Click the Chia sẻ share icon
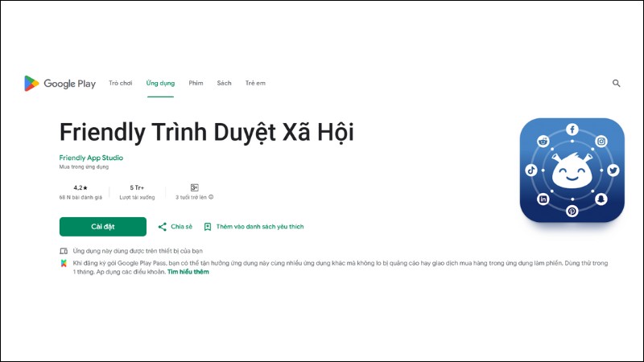Image resolution: width=644 pixels, height=362 pixels. point(163,227)
